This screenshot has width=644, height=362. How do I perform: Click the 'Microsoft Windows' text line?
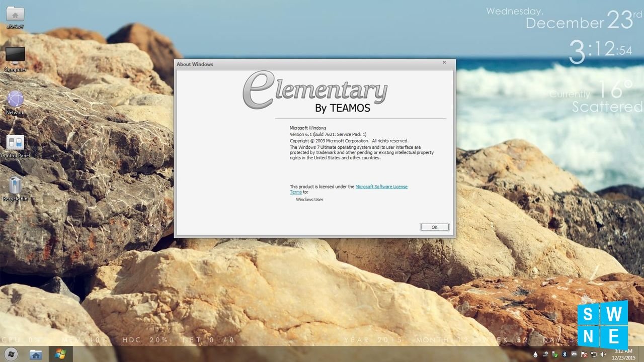pyautogui.click(x=308, y=128)
